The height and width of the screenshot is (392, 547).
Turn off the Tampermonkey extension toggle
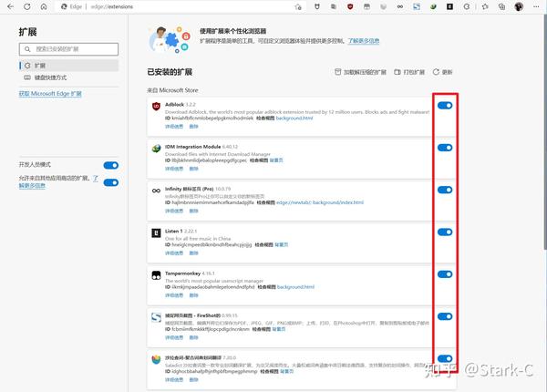click(445, 274)
